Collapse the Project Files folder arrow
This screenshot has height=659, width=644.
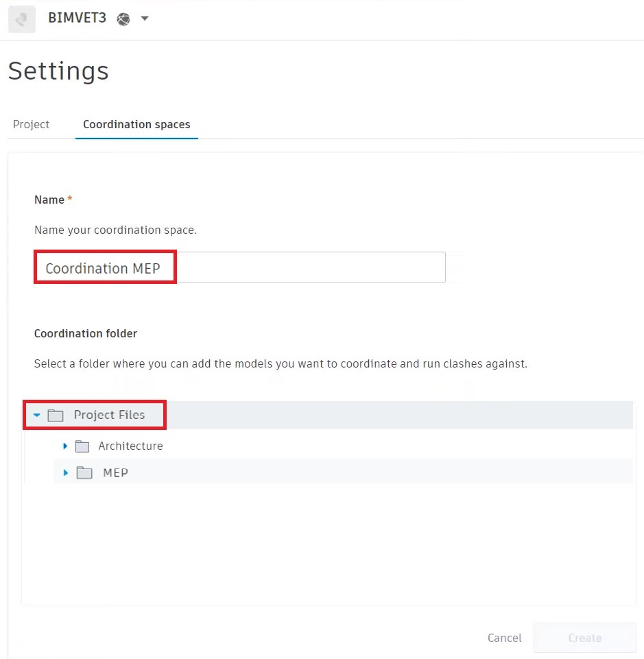pyautogui.click(x=36, y=415)
